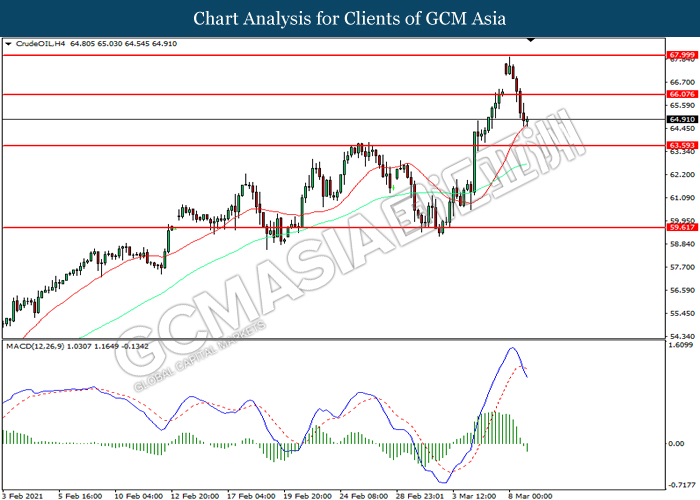The image size is (700, 500).
Task: Click the MACD values 1.0307 1.1649 -0.1342
Action: 108,346
